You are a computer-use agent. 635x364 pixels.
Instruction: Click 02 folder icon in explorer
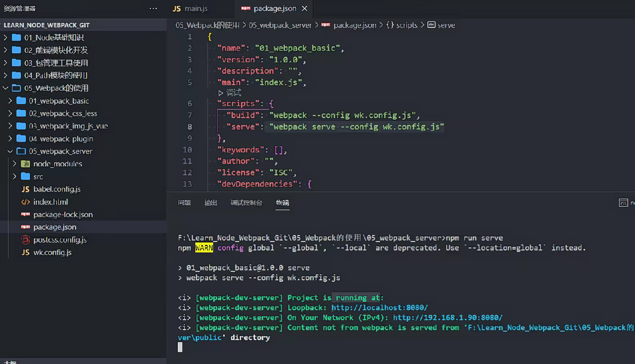point(16,50)
